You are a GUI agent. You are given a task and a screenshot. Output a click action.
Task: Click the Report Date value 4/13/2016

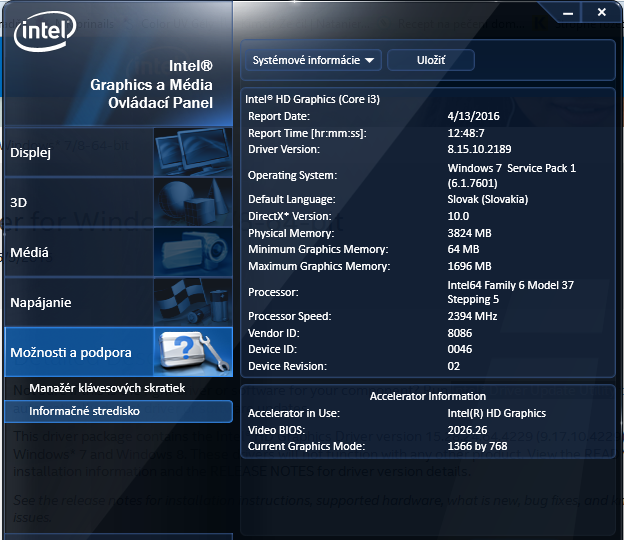pos(473,116)
